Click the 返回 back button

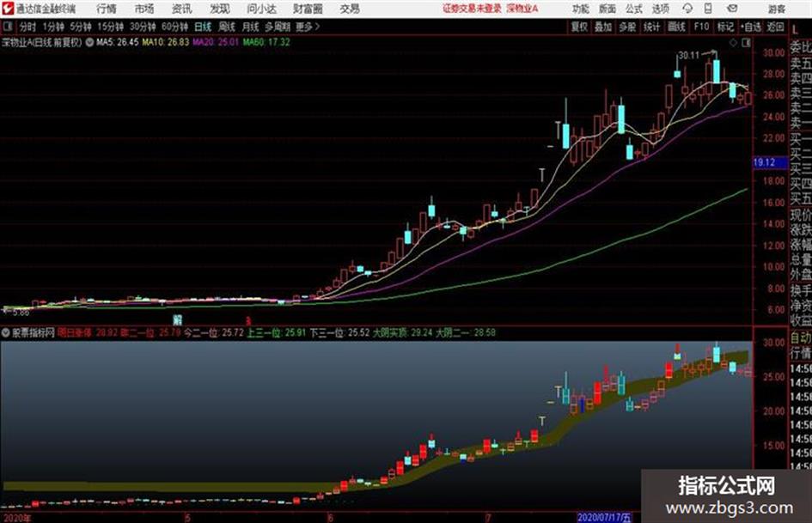pos(775,27)
